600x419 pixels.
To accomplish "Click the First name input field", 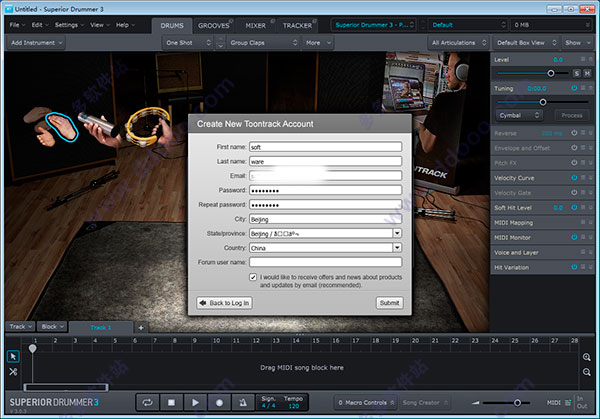I will click(x=325, y=147).
